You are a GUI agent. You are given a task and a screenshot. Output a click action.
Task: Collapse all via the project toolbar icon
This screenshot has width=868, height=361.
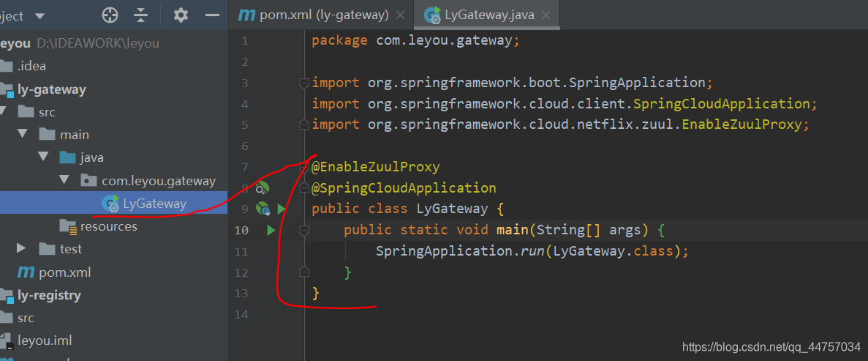coord(141,15)
